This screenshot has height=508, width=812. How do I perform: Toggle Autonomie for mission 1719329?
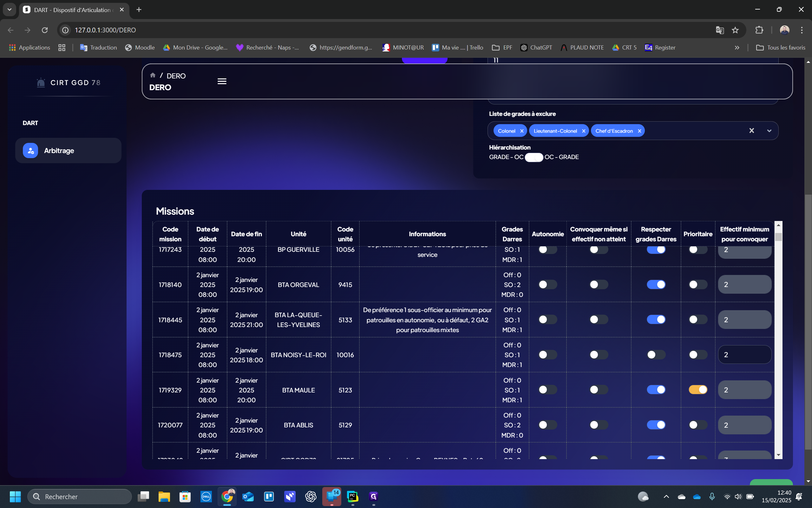tap(547, 390)
